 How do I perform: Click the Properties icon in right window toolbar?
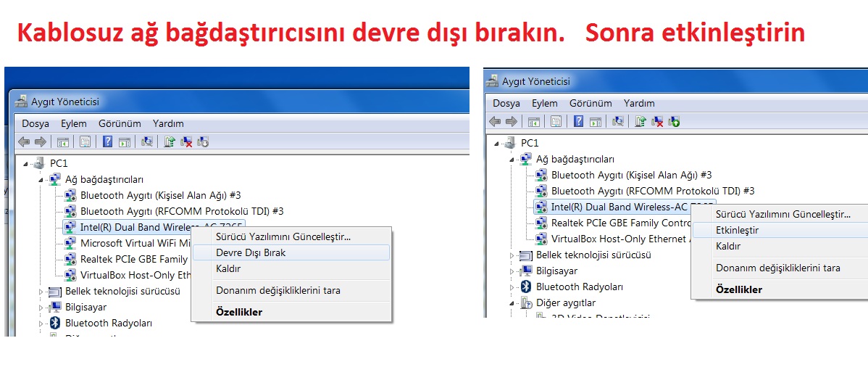click(556, 122)
